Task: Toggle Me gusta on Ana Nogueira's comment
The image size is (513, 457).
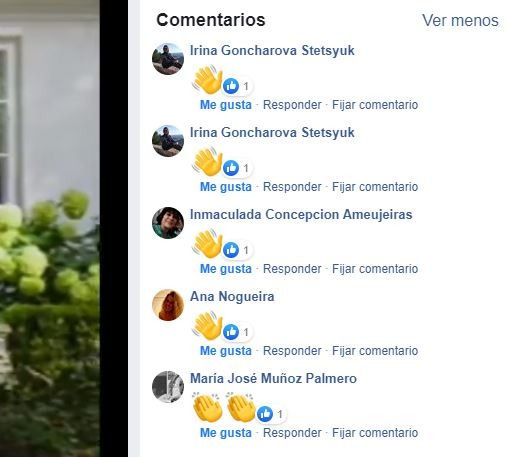Action: coord(226,351)
